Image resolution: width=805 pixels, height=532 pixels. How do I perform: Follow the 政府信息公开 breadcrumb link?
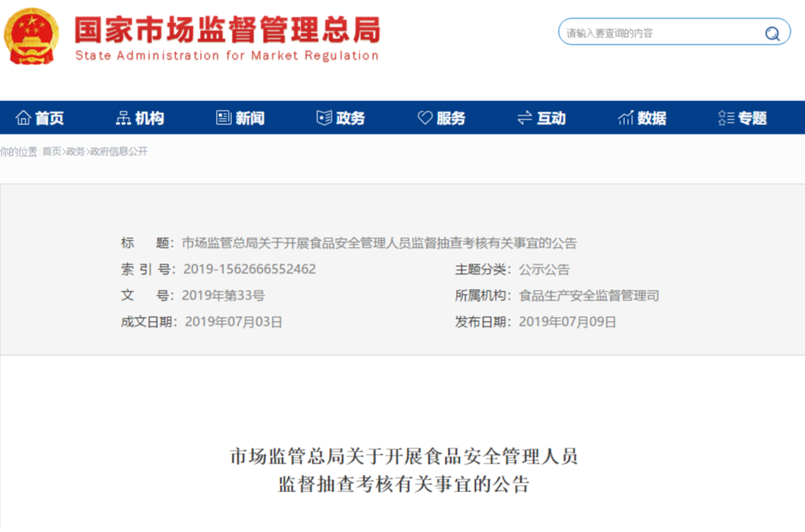click(119, 151)
